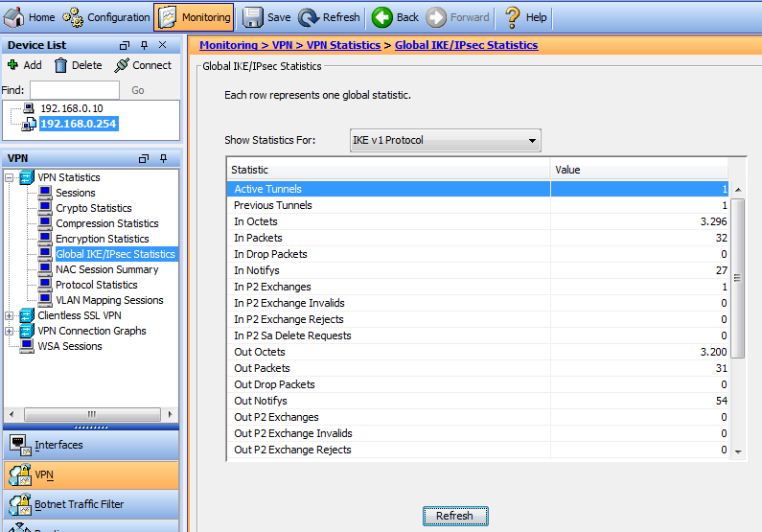Screen dimensions: 762x532
Task: Open the Botnet Traffic Filter section
Action: (x=91, y=504)
